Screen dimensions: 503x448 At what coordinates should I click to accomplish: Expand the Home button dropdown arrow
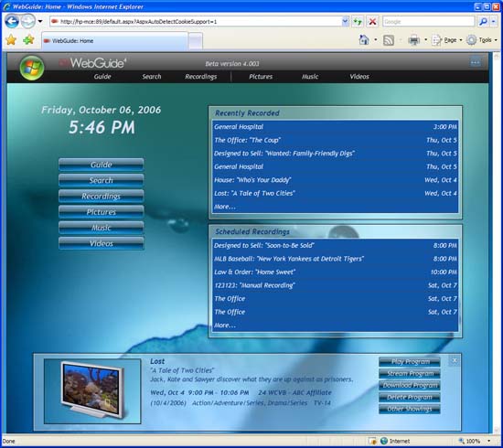(x=376, y=40)
